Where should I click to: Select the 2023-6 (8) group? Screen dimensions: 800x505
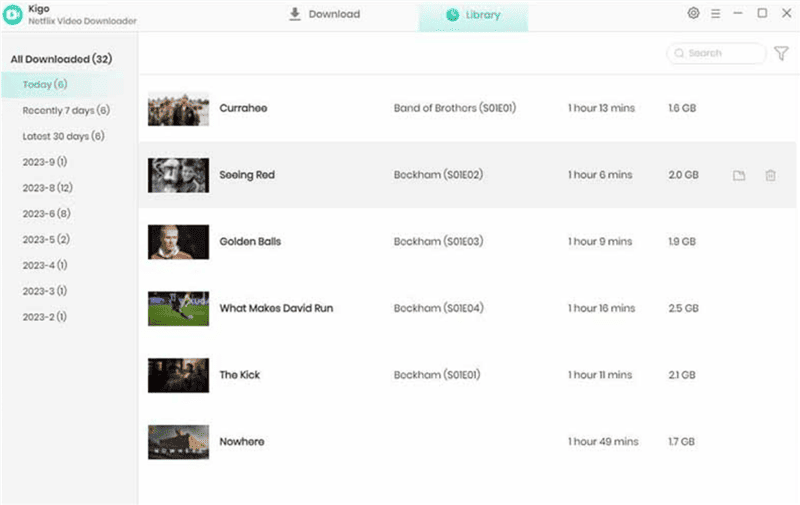tap(46, 214)
